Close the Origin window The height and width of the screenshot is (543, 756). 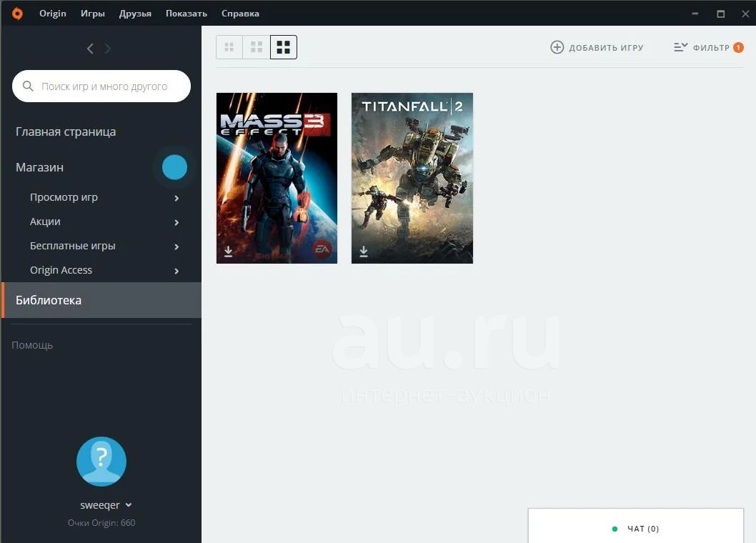[x=745, y=14]
